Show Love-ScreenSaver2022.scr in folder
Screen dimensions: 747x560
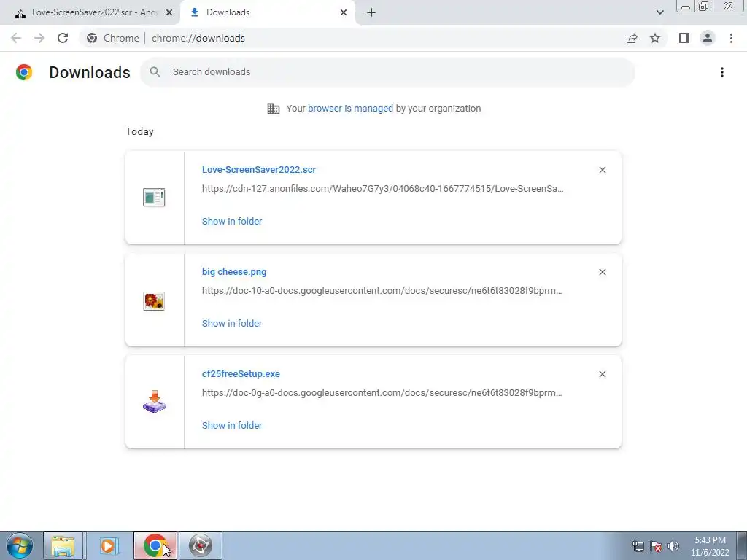click(x=232, y=222)
